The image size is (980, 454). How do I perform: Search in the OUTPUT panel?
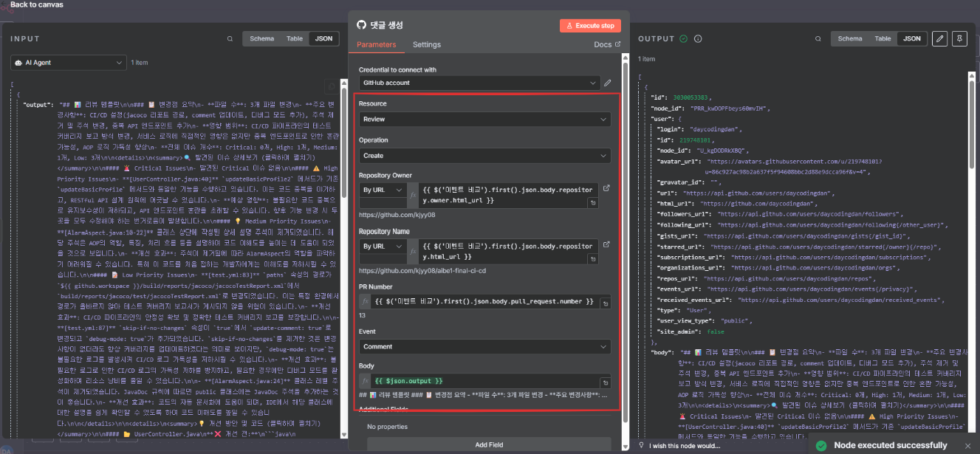pos(819,39)
